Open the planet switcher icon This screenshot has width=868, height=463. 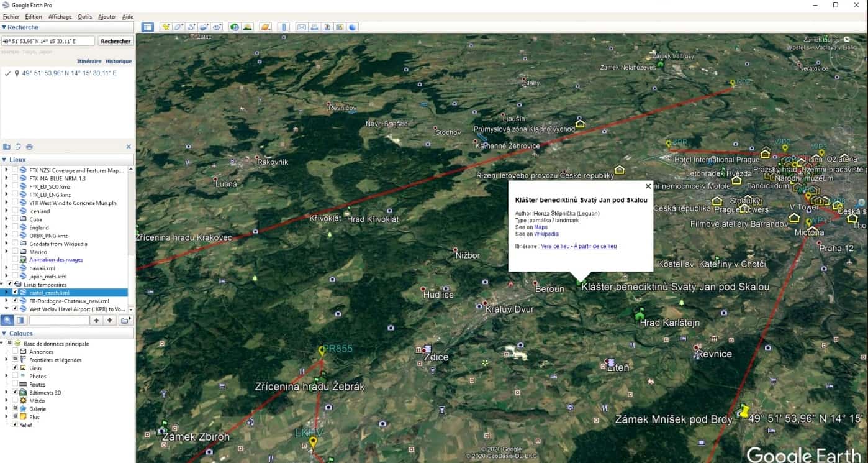(x=266, y=27)
